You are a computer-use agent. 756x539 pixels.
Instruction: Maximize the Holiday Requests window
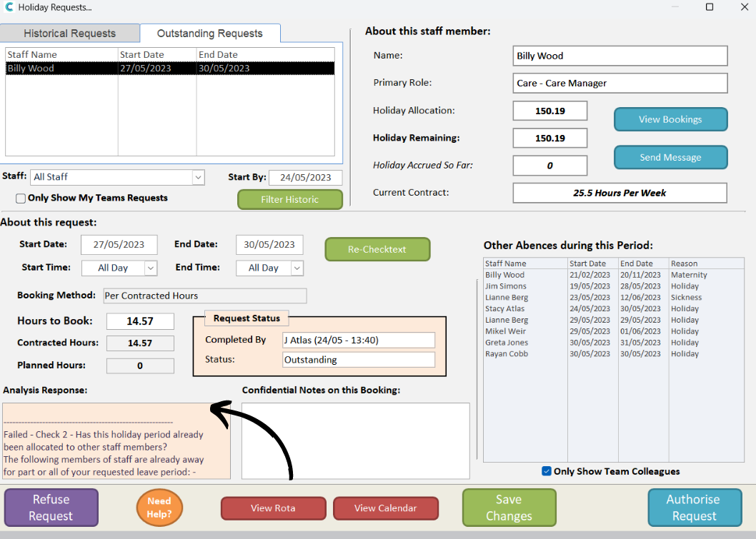click(710, 7)
